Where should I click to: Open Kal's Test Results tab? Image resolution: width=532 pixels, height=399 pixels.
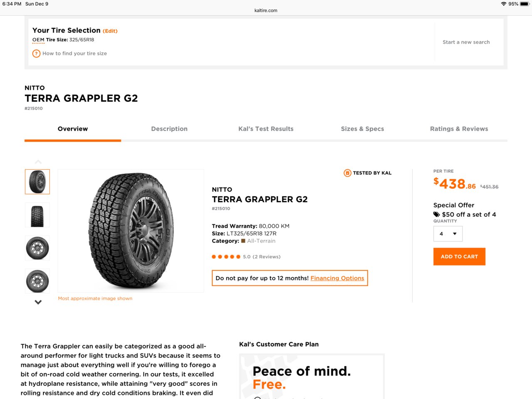coord(266,129)
